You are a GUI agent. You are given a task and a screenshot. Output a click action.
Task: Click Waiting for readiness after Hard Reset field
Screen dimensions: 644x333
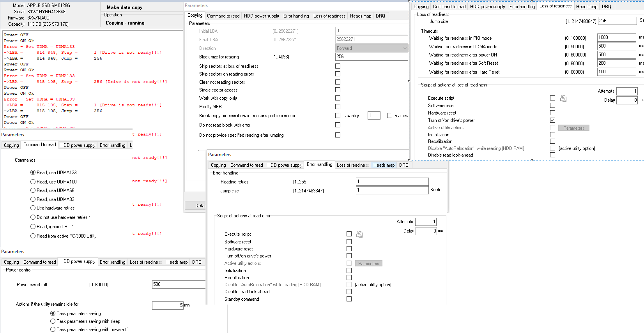617,72
